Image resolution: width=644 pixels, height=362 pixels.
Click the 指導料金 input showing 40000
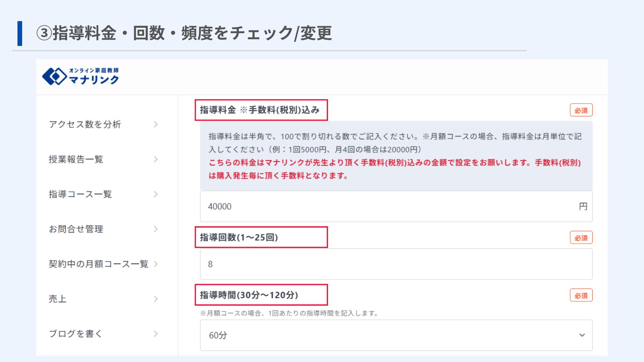coord(396,206)
